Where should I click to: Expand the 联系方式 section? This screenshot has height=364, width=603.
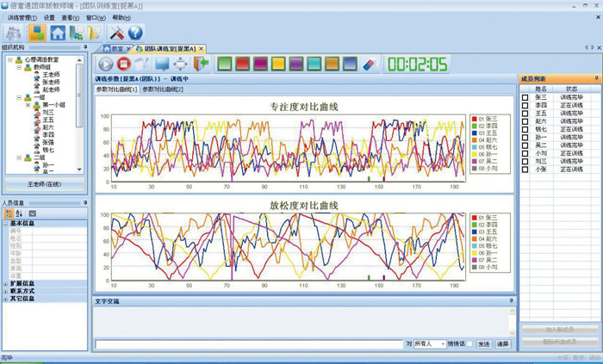[6, 291]
